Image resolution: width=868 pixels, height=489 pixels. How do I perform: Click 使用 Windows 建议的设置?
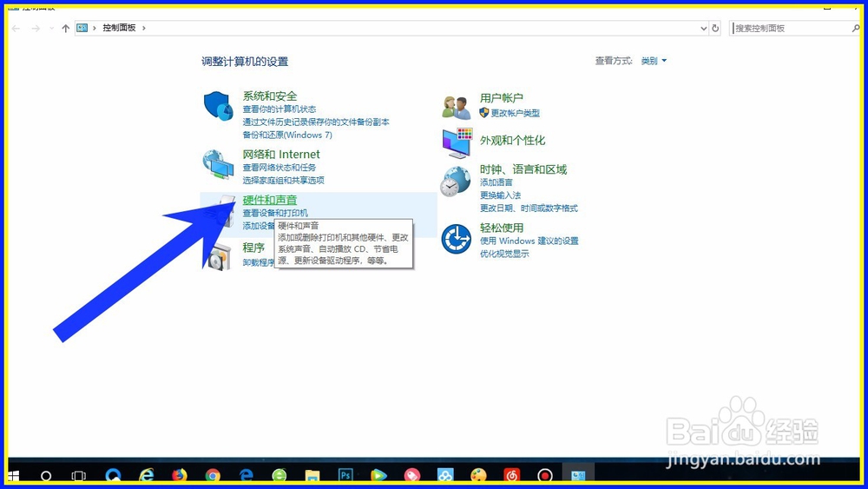(x=529, y=241)
